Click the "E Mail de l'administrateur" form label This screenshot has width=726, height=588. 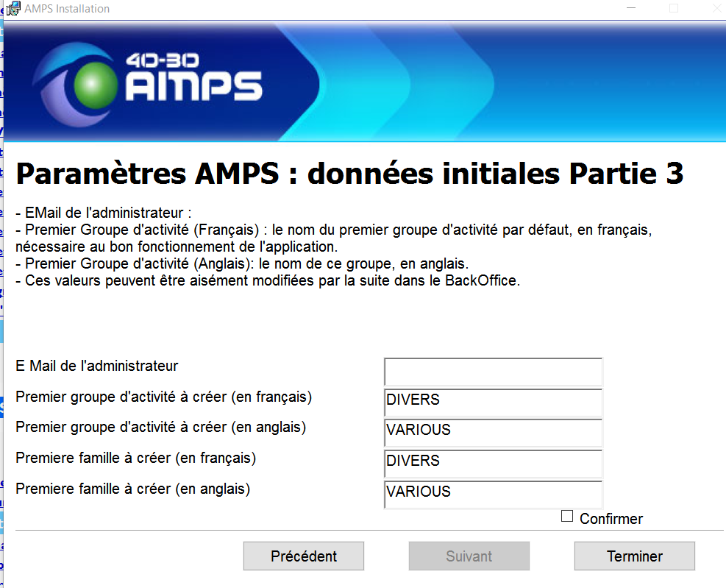(97, 366)
